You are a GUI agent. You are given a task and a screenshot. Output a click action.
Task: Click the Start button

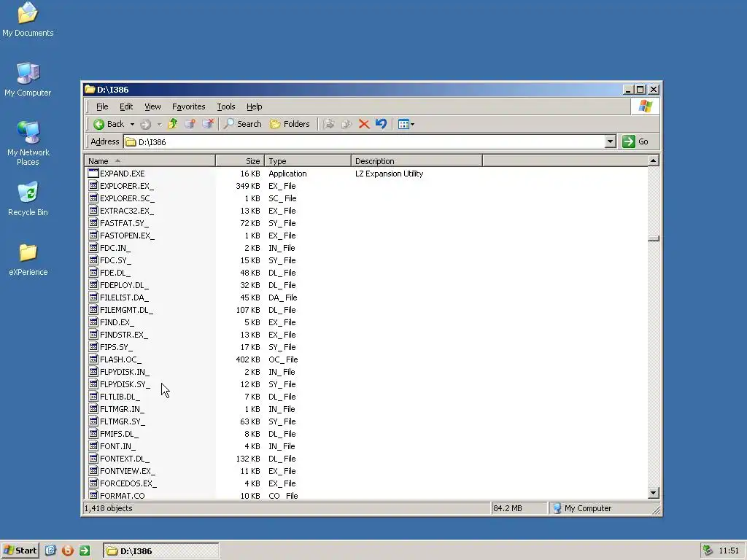(20, 551)
